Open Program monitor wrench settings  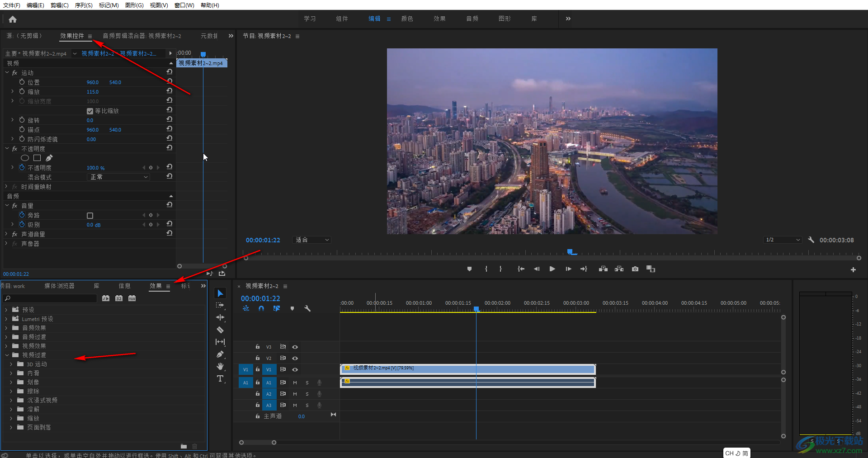(811, 240)
